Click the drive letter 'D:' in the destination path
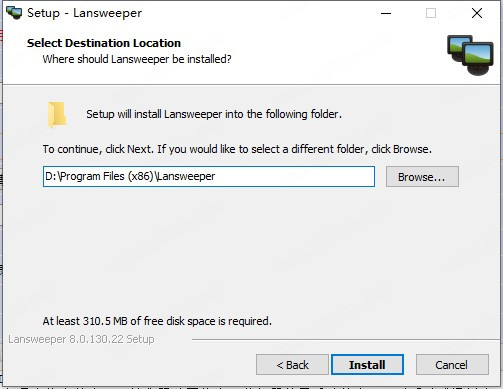Image resolution: width=503 pixels, height=389 pixels. (x=51, y=176)
